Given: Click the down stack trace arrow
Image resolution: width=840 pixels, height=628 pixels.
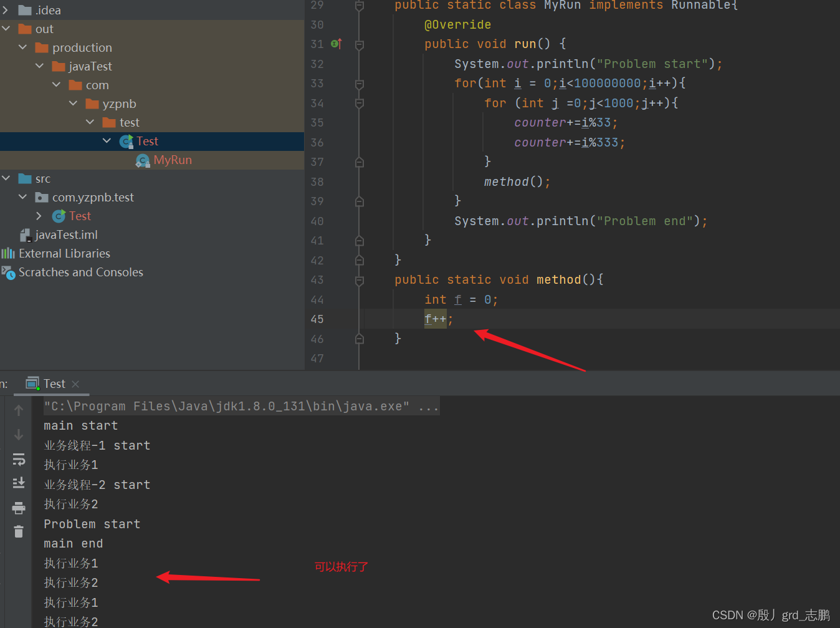Looking at the screenshot, I should pos(19,435).
